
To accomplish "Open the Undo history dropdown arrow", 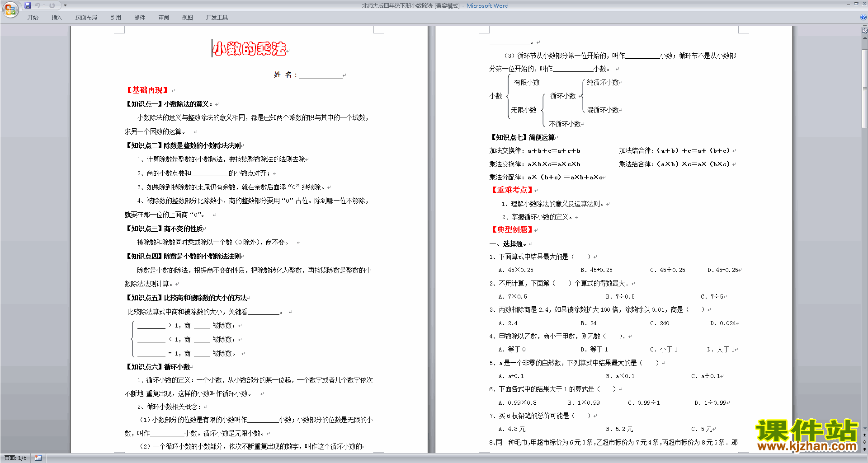I will [x=44, y=5].
